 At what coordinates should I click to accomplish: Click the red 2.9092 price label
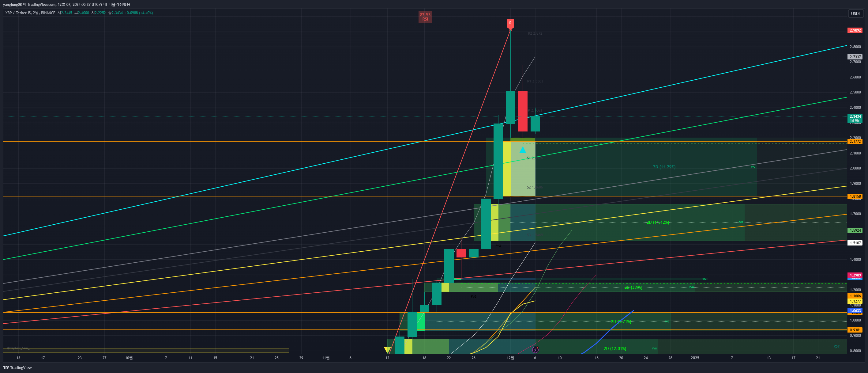point(855,30)
